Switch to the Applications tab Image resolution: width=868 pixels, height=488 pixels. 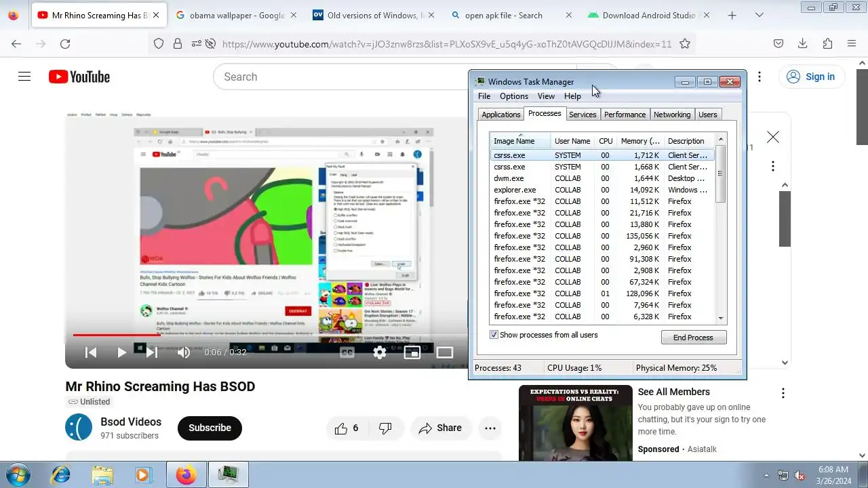point(501,115)
